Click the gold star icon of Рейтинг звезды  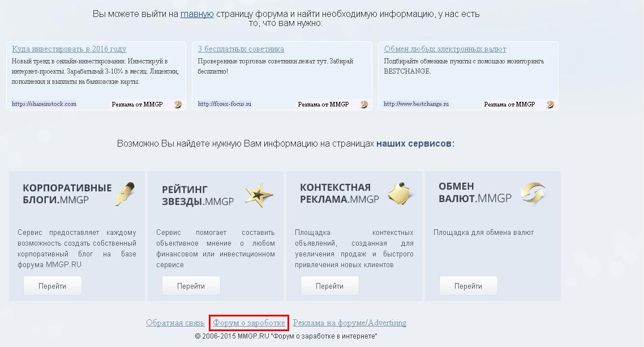coord(259,195)
